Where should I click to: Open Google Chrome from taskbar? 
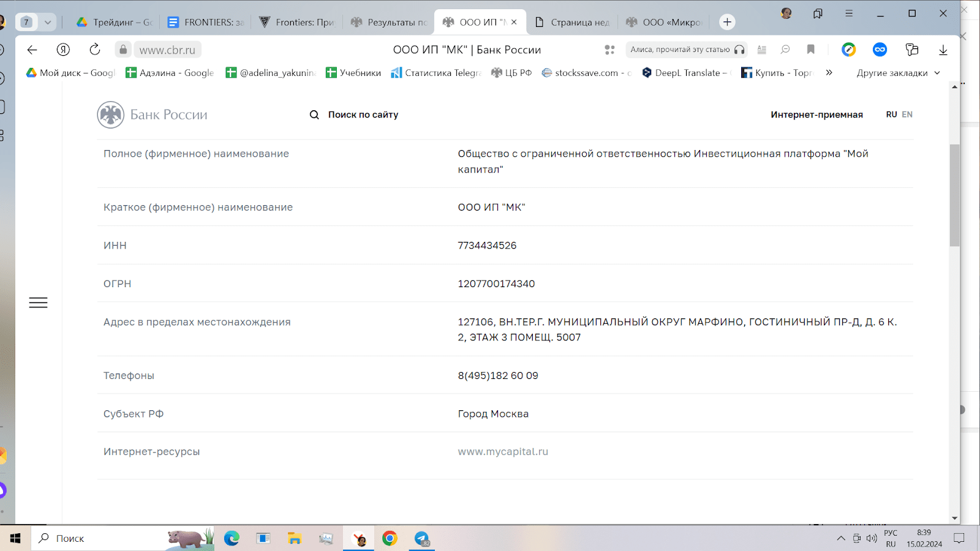click(x=390, y=538)
